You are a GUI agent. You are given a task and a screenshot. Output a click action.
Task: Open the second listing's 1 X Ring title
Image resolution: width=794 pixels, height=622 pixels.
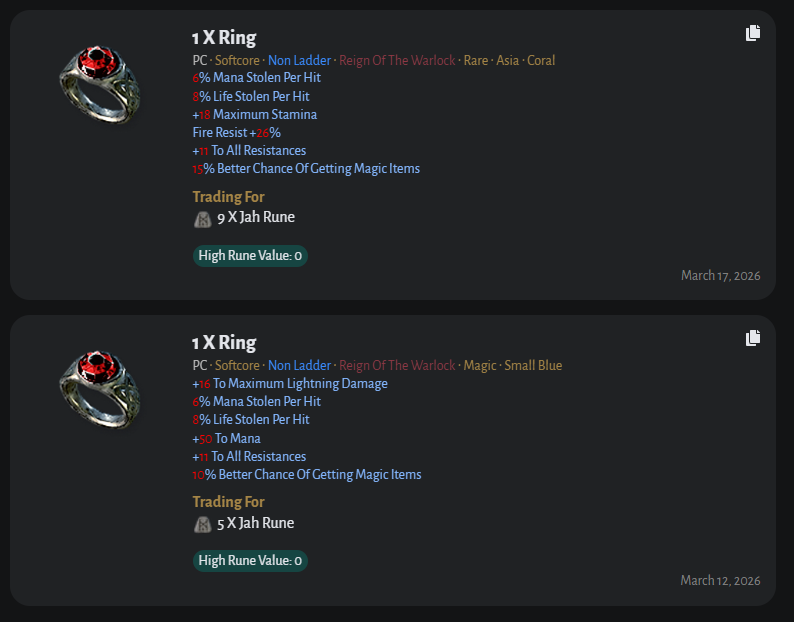pos(224,343)
